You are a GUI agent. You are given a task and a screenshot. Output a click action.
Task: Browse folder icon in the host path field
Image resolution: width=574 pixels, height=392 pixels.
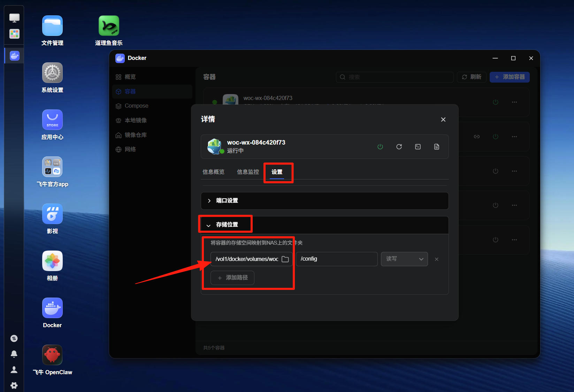(x=285, y=259)
